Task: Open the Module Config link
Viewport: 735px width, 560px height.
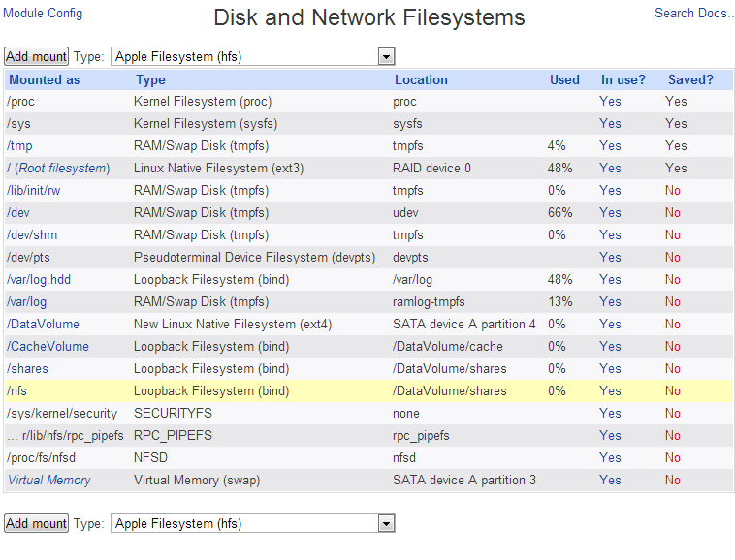Action: click(44, 14)
